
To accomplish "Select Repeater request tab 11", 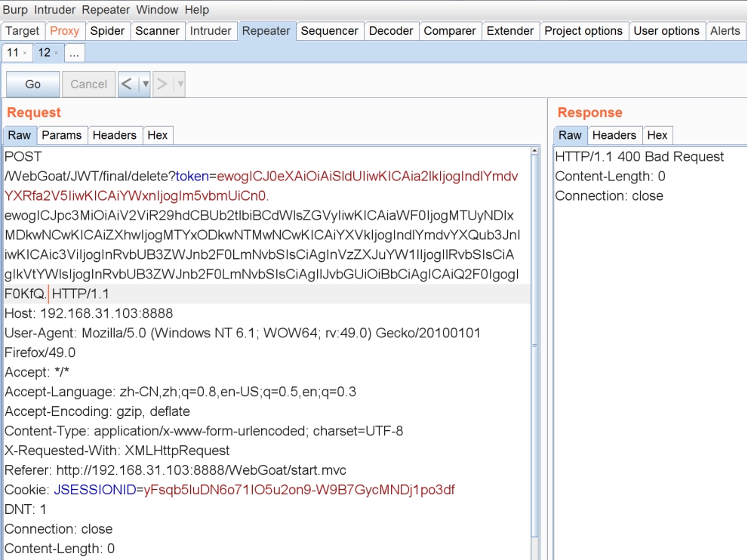I will (13, 53).
